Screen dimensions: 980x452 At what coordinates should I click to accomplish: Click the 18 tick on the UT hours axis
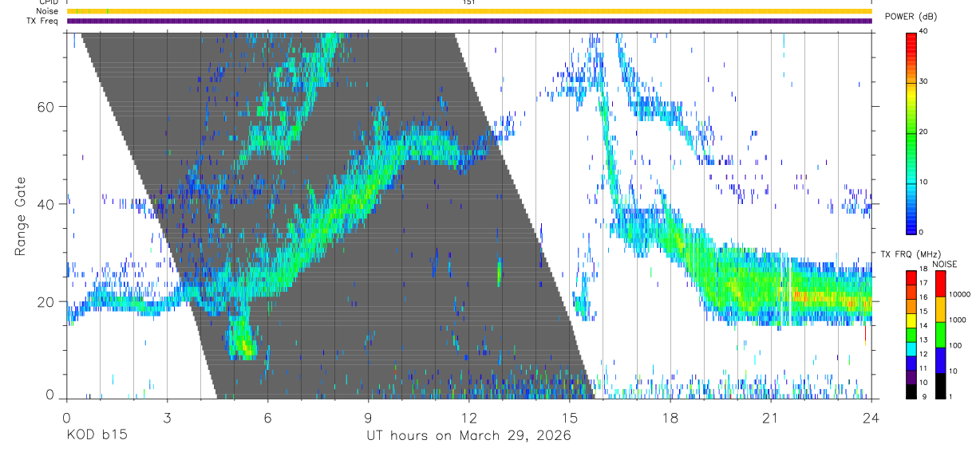670,417
